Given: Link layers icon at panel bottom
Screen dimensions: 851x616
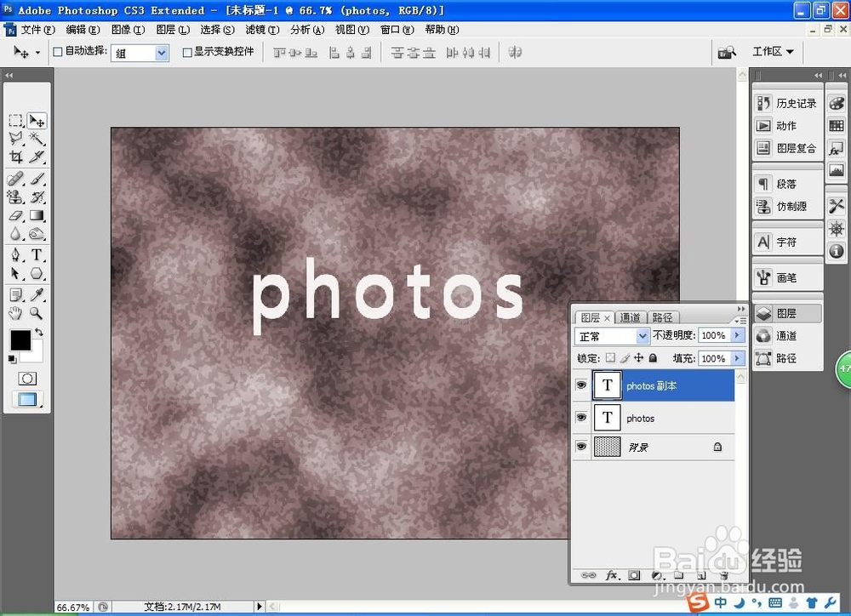Looking at the screenshot, I should pyautogui.click(x=588, y=575).
